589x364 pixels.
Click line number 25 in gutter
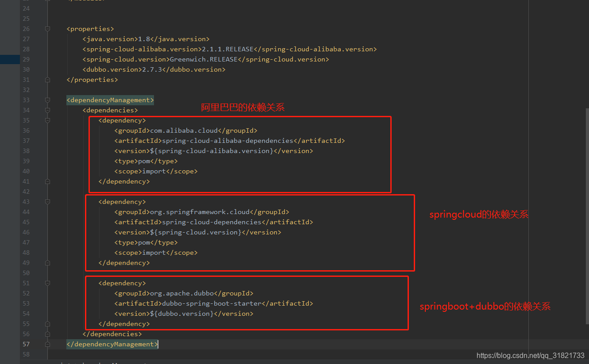pyautogui.click(x=26, y=19)
